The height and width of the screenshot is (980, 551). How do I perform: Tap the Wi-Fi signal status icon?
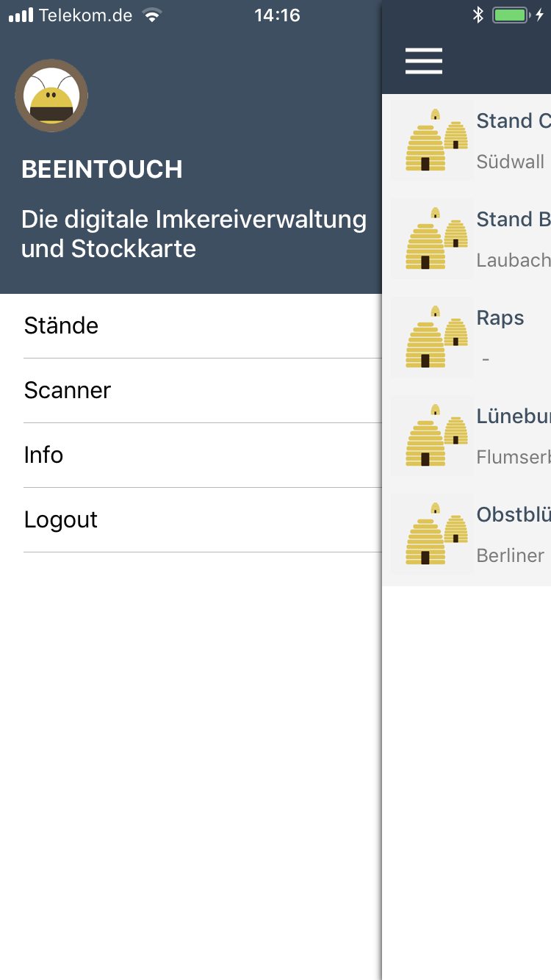tap(152, 15)
